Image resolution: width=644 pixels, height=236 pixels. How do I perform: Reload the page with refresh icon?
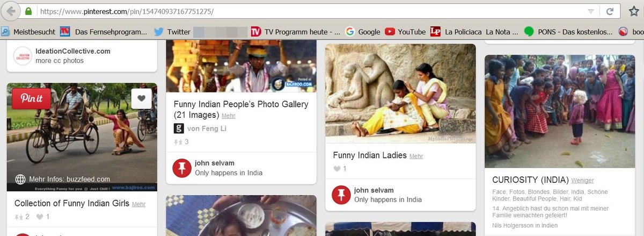(610, 11)
